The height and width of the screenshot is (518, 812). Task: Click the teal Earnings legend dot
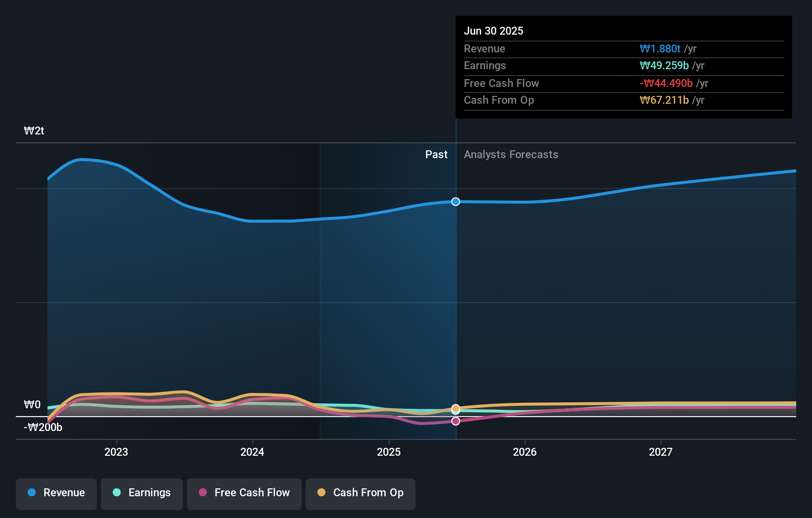117,493
